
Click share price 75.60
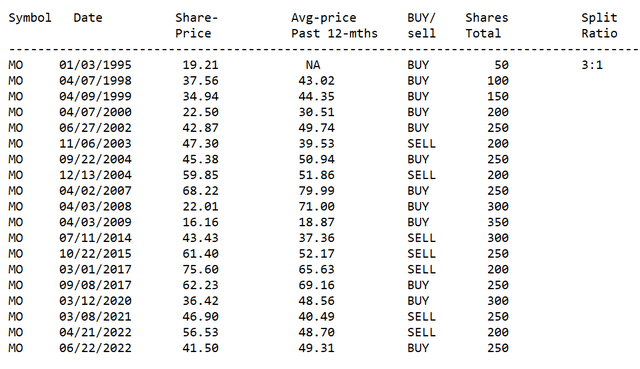(x=200, y=269)
